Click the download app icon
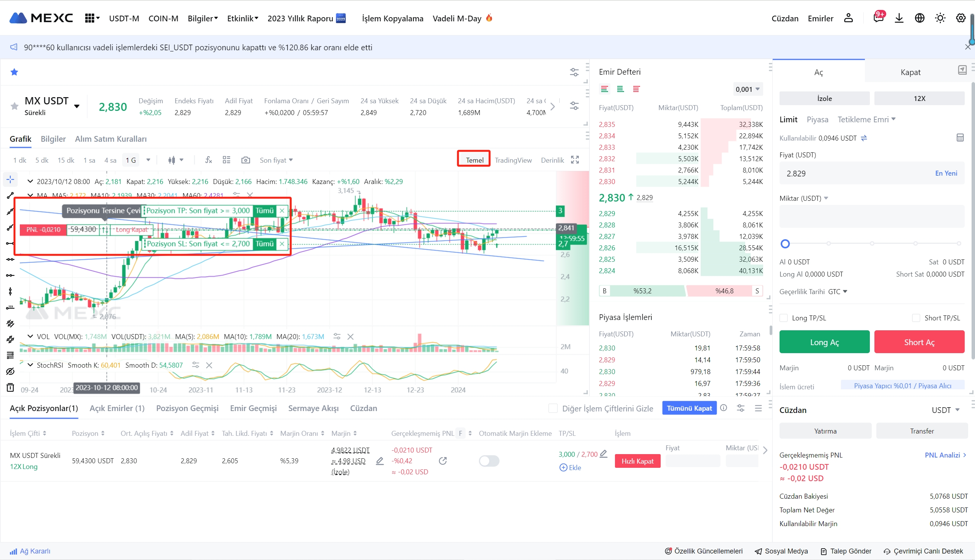The height and width of the screenshot is (560, 975). click(899, 18)
